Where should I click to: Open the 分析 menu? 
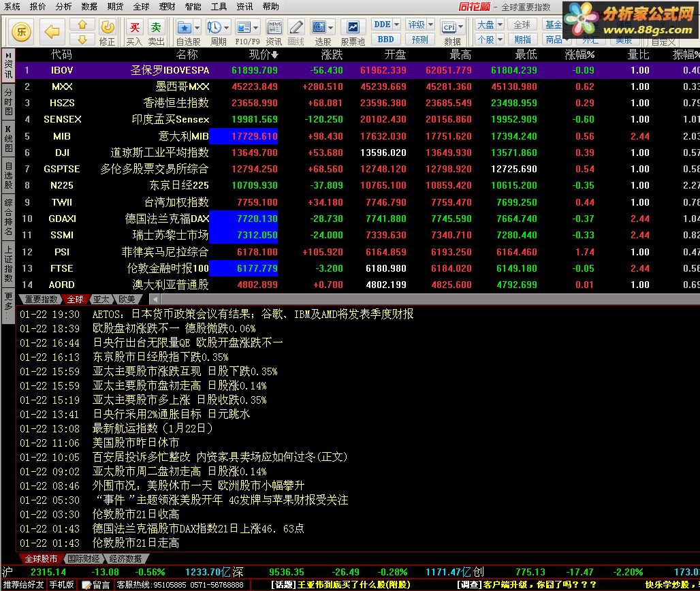pos(63,6)
